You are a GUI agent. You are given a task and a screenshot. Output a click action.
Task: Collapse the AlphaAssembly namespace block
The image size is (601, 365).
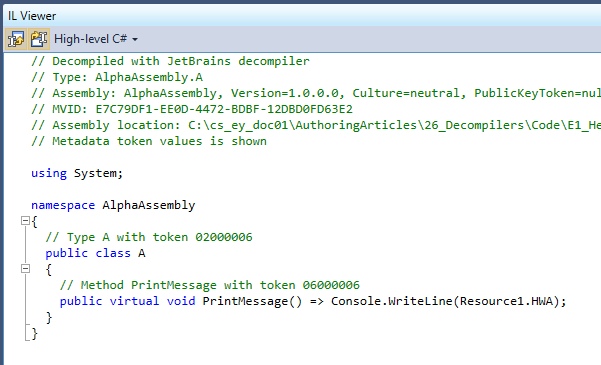coord(25,220)
